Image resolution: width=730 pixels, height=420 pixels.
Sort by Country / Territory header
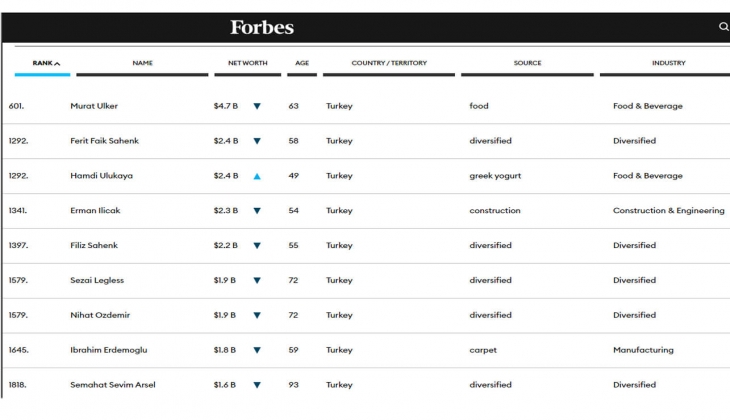pyautogui.click(x=389, y=63)
